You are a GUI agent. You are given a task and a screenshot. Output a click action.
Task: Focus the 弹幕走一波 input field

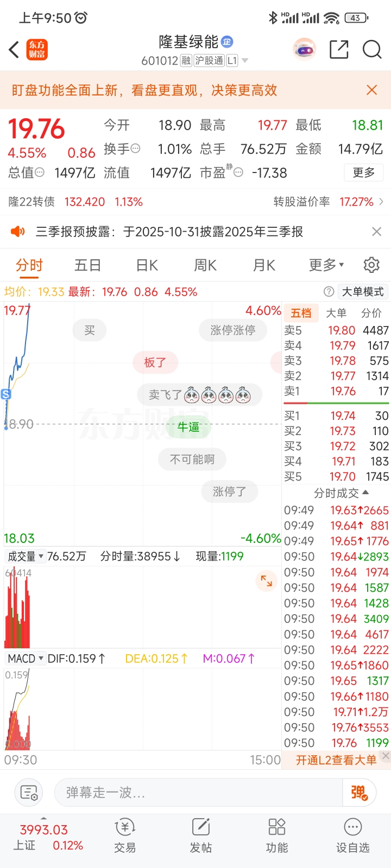click(x=198, y=793)
